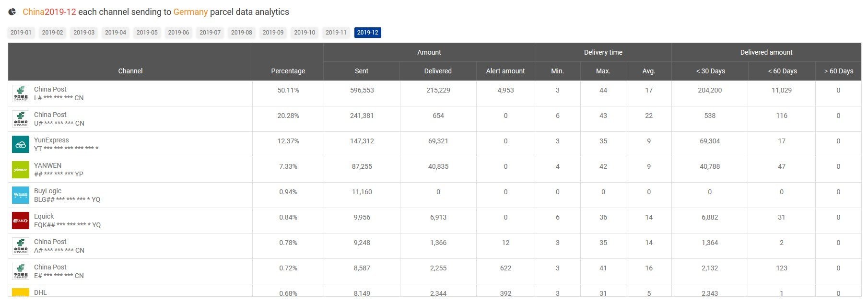Switch to the 2019-01 month tab
Screen dimensions: 868x303
pyautogui.click(x=21, y=33)
